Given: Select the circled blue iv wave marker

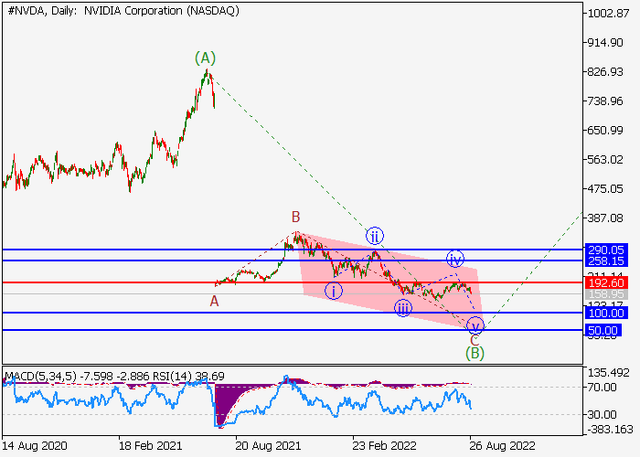Looking at the screenshot, I should click(x=455, y=258).
